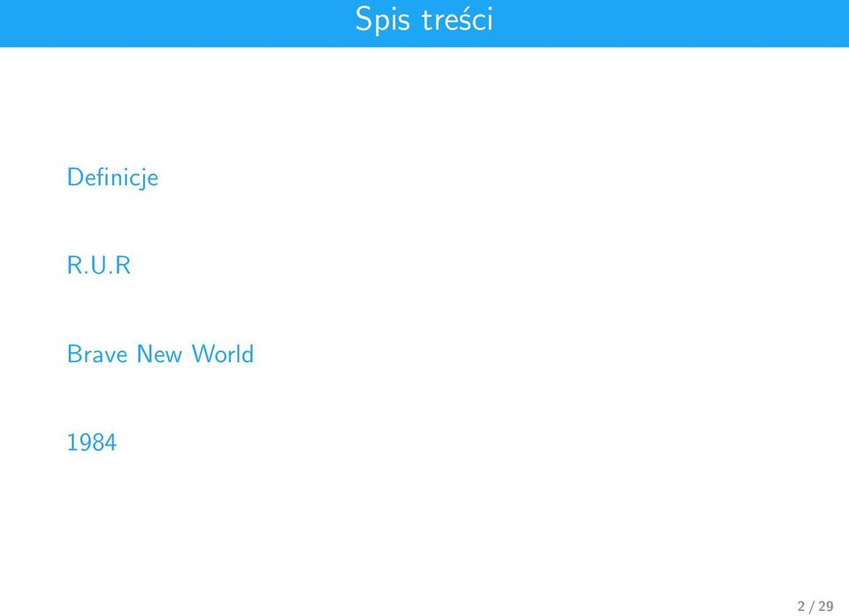Open the Definicje section link
This screenshot has height=616, width=849.
pyautogui.click(x=112, y=179)
